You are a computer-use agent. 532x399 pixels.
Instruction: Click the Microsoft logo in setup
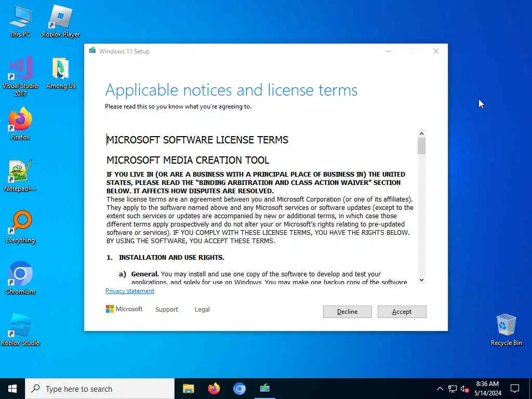124,309
